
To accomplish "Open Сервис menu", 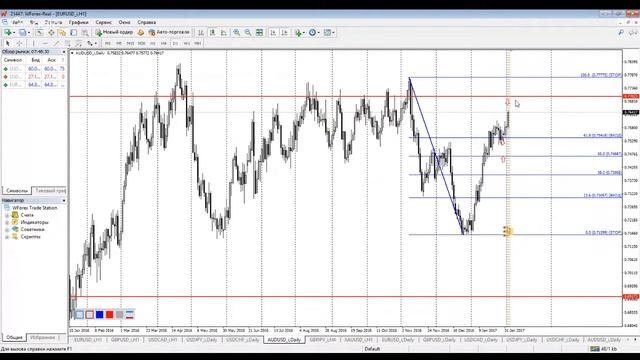I will click(x=104, y=22).
